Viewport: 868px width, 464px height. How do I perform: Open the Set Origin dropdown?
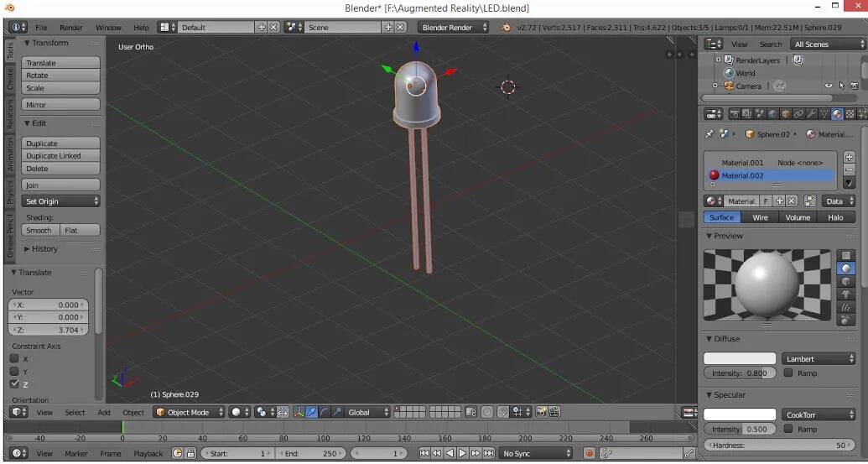tap(61, 201)
